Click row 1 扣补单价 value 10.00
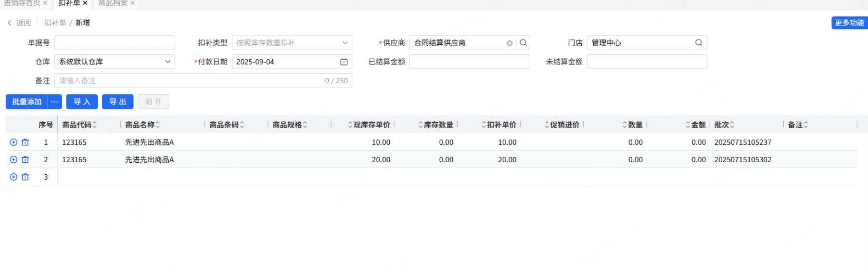Viewport: 868px width, 272px height. pyautogui.click(x=507, y=142)
